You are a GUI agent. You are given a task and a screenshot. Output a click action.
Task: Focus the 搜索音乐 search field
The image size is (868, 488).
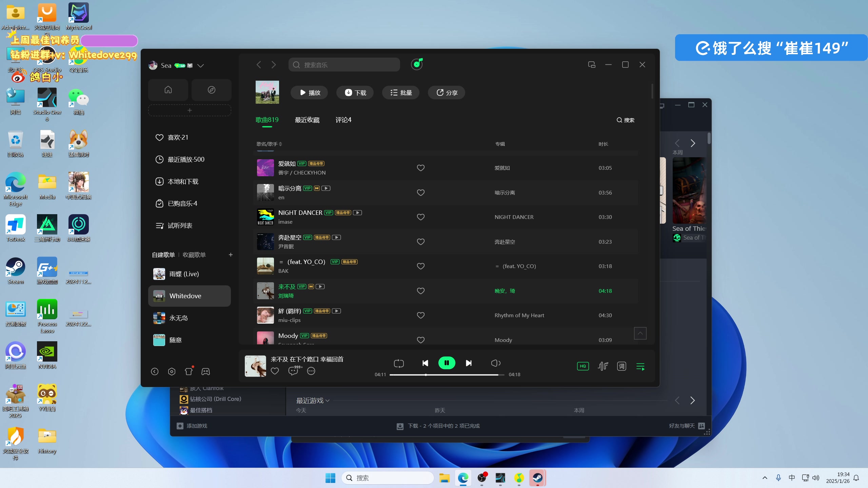pos(344,65)
